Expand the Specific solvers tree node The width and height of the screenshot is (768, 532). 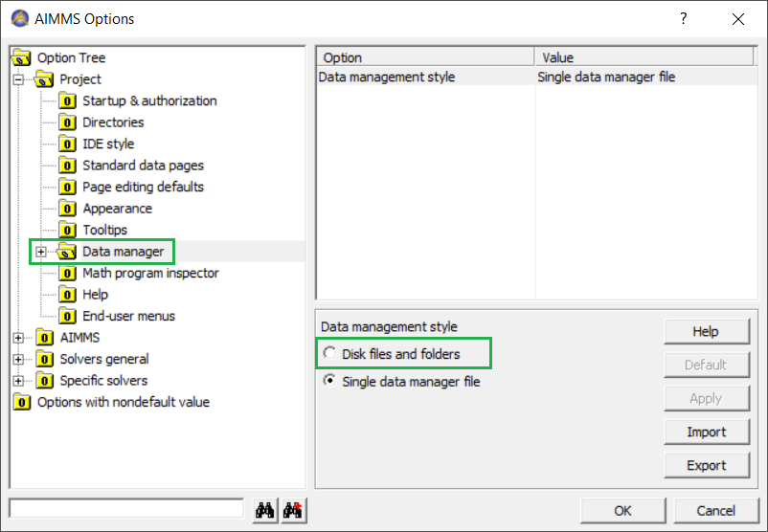[x=18, y=381]
